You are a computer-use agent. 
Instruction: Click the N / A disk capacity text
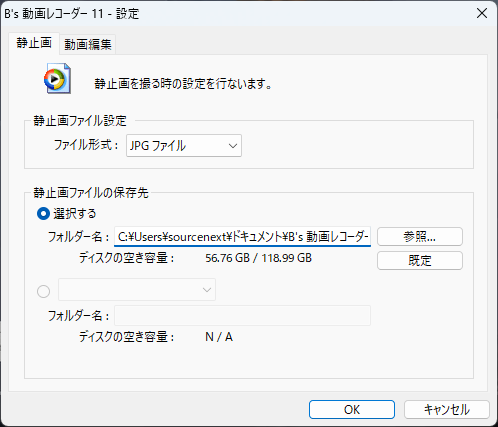tap(219, 337)
